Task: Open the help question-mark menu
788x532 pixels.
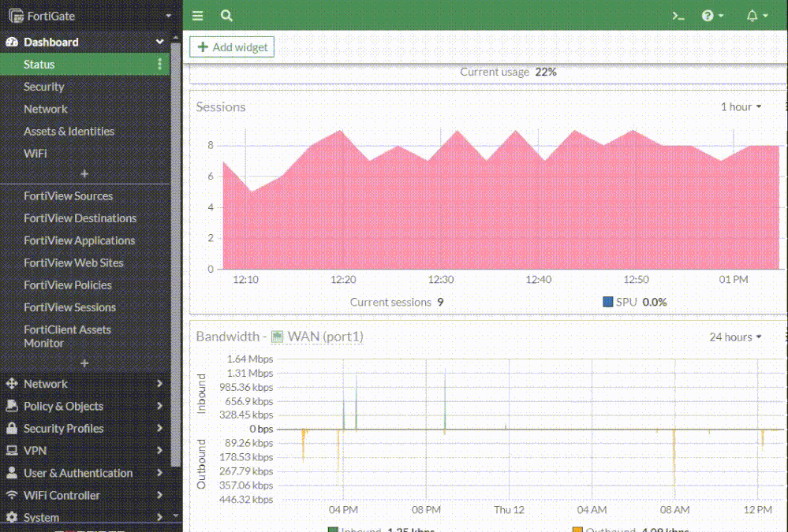Action: pyautogui.click(x=712, y=16)
